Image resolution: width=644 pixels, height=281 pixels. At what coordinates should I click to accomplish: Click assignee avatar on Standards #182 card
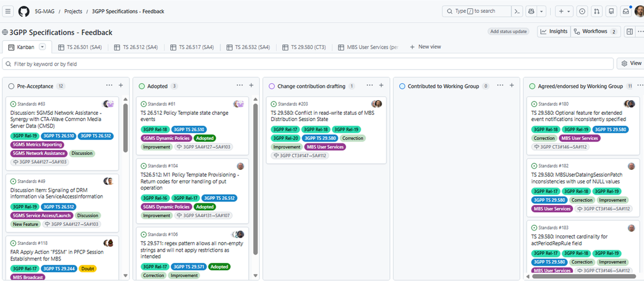[x=632, y=166]
